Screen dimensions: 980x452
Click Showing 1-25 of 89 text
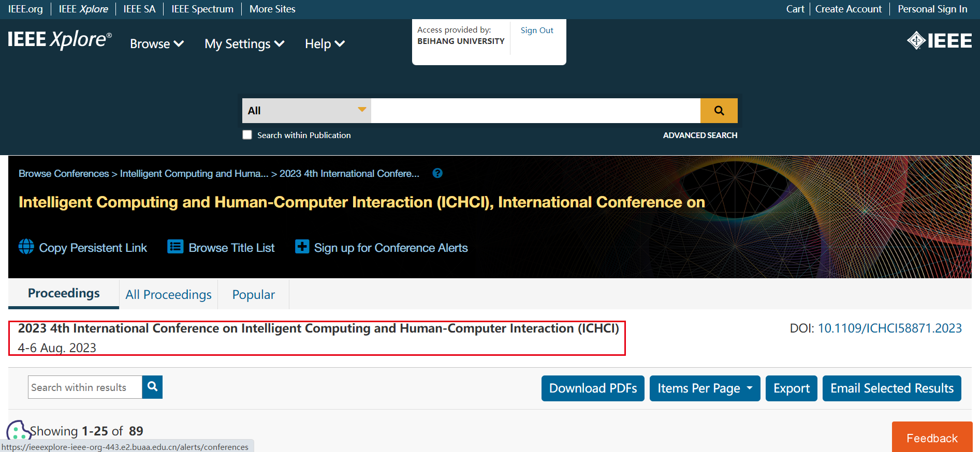(x=86, y=431)
